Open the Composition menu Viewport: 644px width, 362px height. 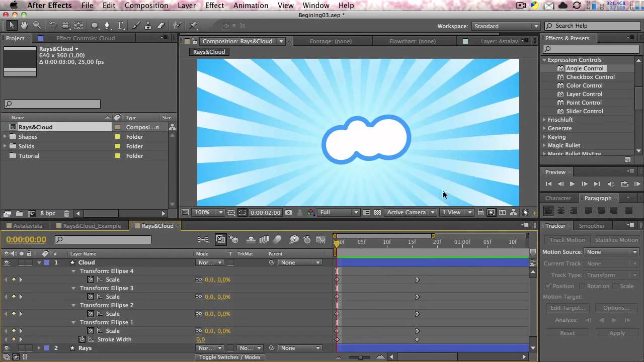146,6
